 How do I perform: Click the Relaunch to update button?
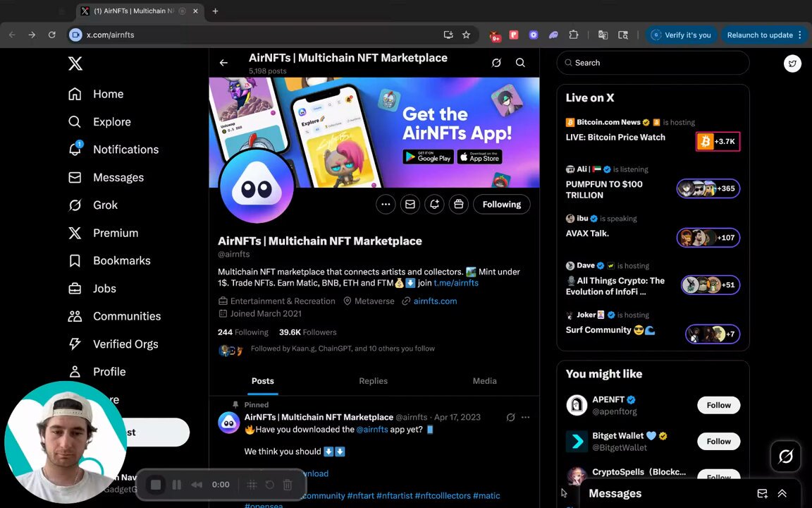click(764, 35)
